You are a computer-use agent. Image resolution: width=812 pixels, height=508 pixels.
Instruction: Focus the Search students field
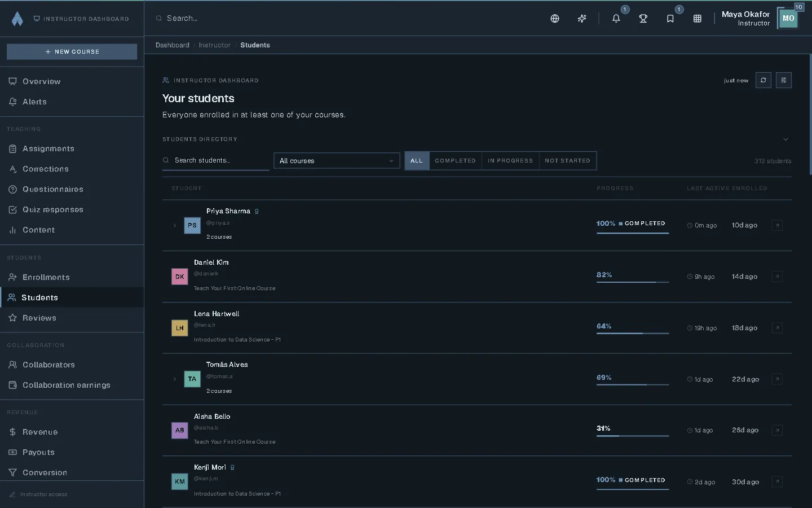click(x=216, y=161)
